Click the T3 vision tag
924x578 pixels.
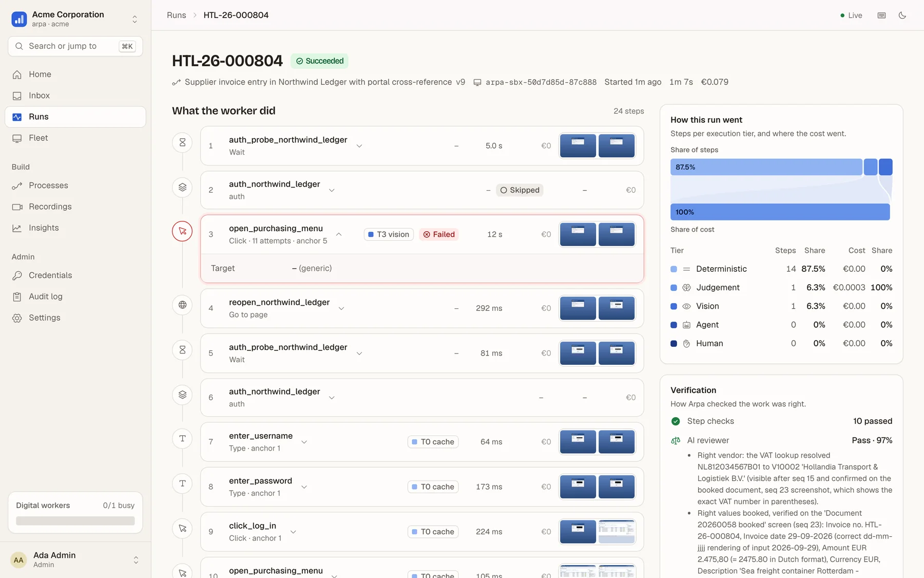[x=389, y=234]
